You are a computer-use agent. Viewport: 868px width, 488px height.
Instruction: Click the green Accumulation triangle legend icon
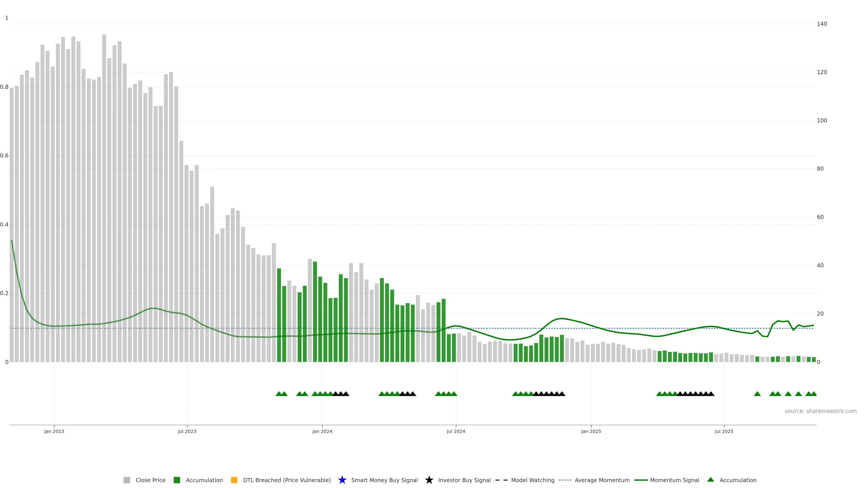tap(711, 480)
